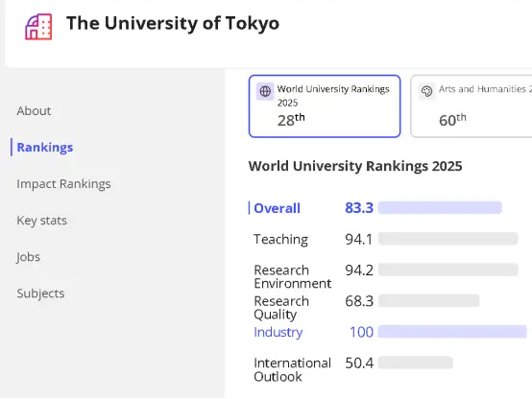
Task: Click The University of Tokyo title
Action: click(x=173, y=24)
